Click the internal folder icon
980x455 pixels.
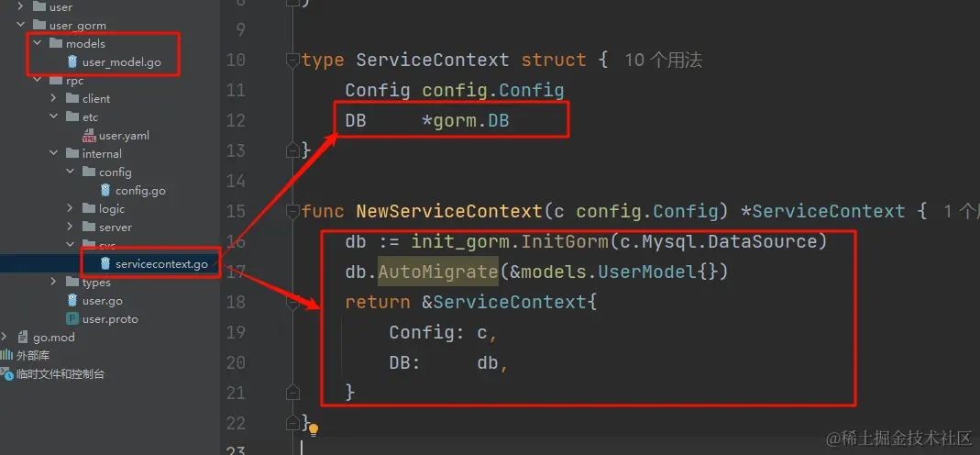point(72,154)
